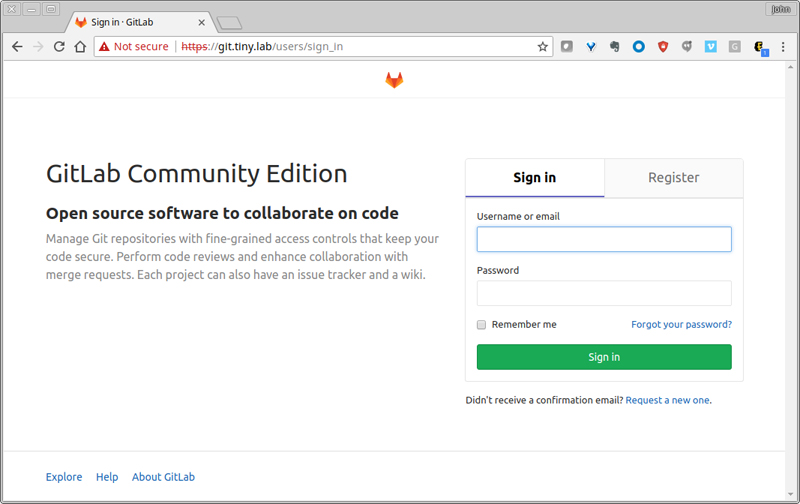Bookmark this page with star icon
The image size is (800, 504).
click(543, 46)
